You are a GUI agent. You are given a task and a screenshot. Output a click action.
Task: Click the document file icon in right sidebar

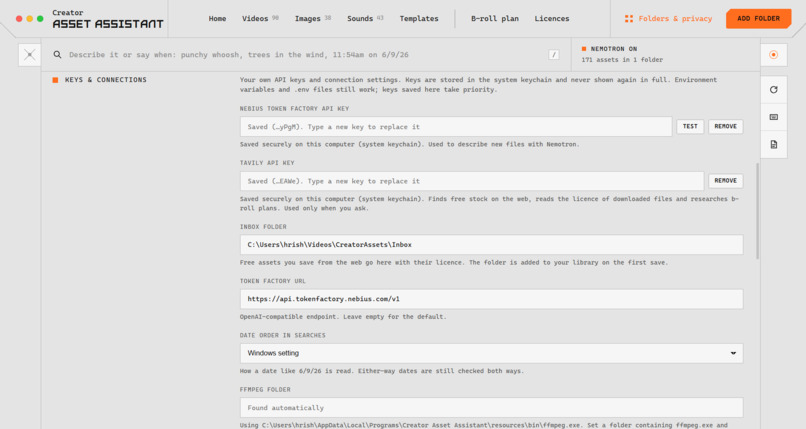click(x=774, y=144)
